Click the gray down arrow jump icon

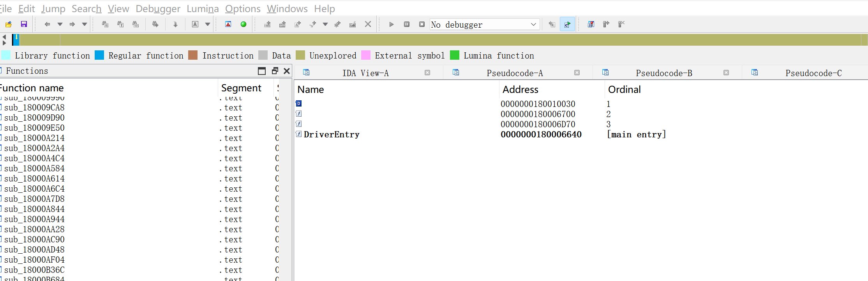click(175, 24)
